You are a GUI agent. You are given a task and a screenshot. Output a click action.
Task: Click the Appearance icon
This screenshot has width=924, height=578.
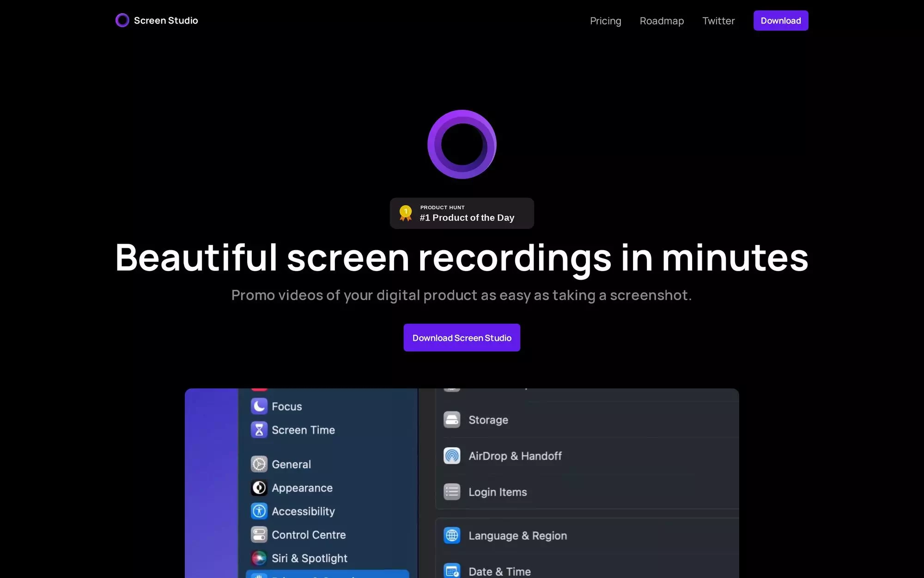pos(259,487)
